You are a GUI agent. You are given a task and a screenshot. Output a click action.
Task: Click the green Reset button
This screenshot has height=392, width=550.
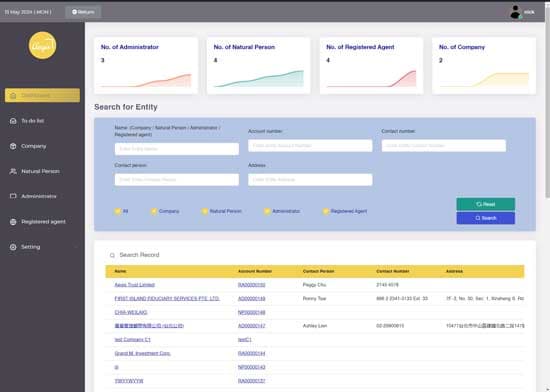(485, 204)
